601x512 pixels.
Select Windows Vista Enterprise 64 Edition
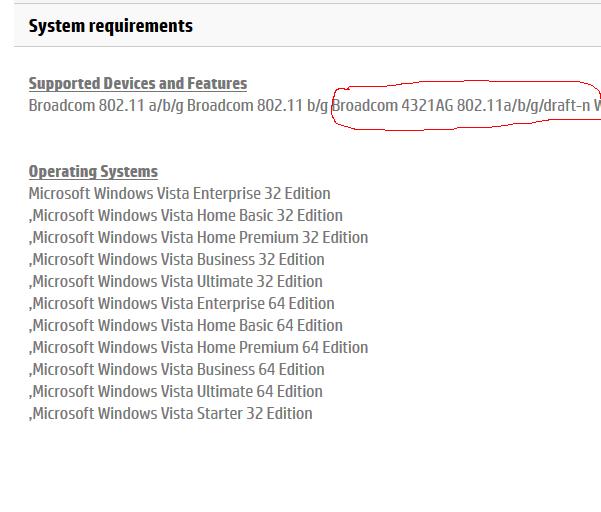(x=183, y=304)
